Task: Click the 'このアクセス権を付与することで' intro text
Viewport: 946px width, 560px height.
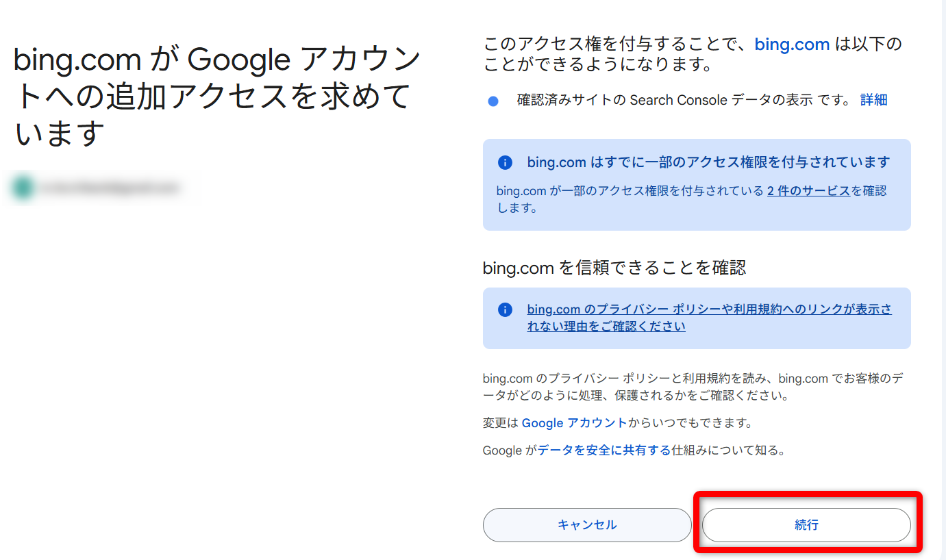Action: tap(617, 45)
